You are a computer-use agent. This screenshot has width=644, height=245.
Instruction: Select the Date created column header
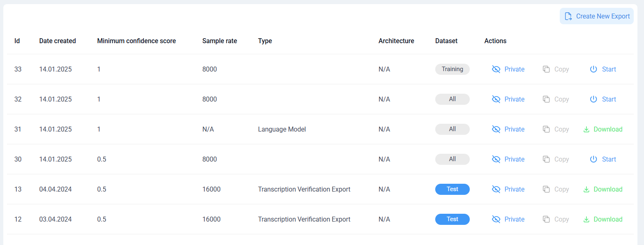pos(58,41)
